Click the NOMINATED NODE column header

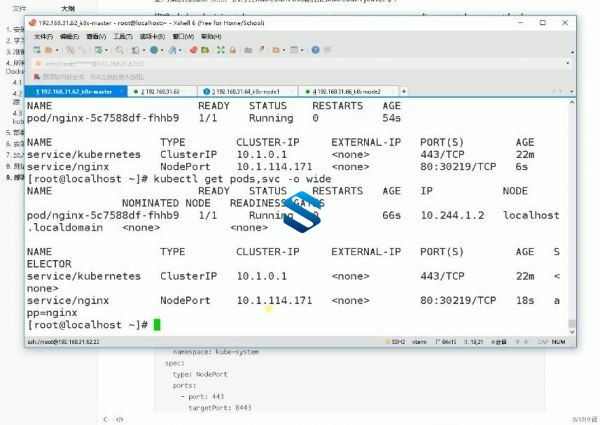[x=166, y=204]
